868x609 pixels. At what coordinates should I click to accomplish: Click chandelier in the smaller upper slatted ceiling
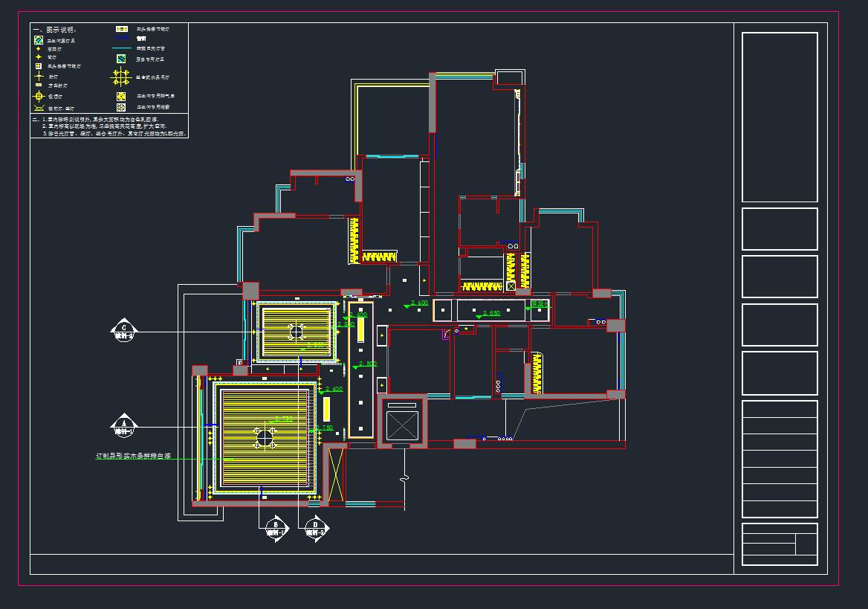click(295, 331)
